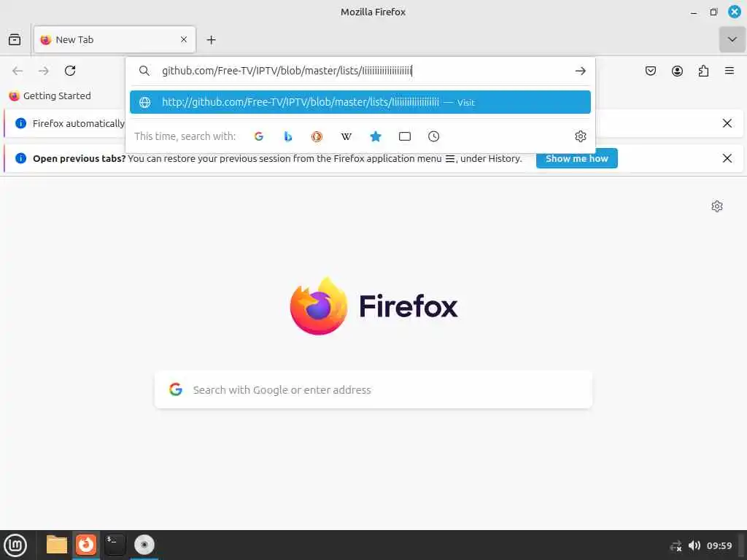
Task: Close the New Tab tab
Action: click(x=184, y=39)
